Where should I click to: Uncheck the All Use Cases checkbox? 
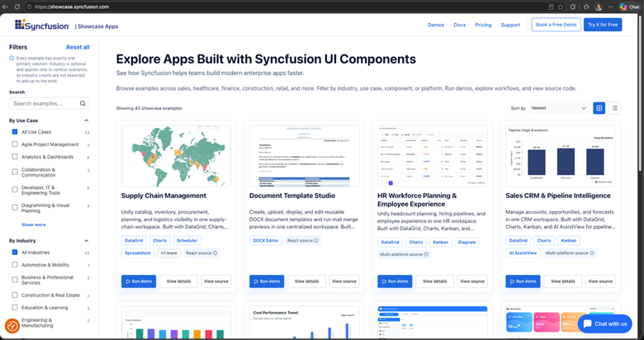(x=15, y=132)
